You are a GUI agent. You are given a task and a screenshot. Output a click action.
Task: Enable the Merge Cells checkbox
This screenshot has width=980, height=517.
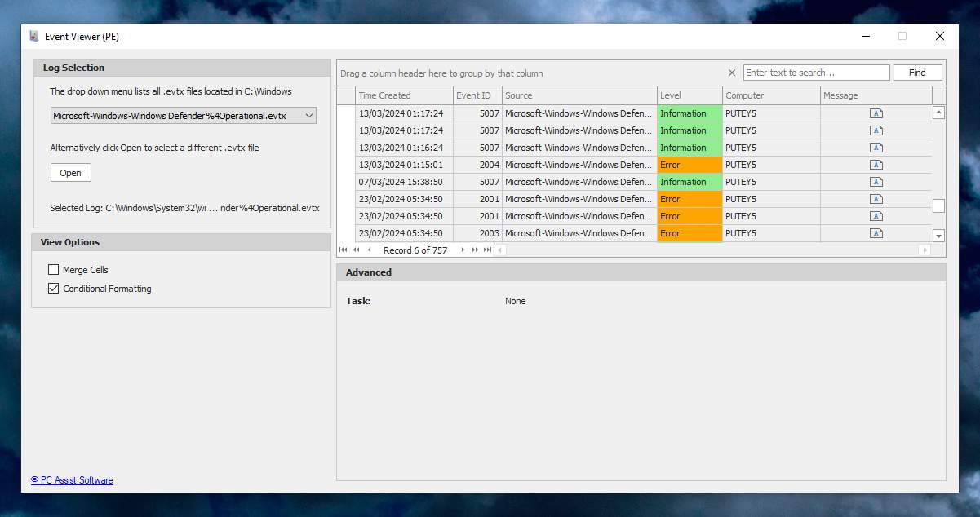point(54,270)
